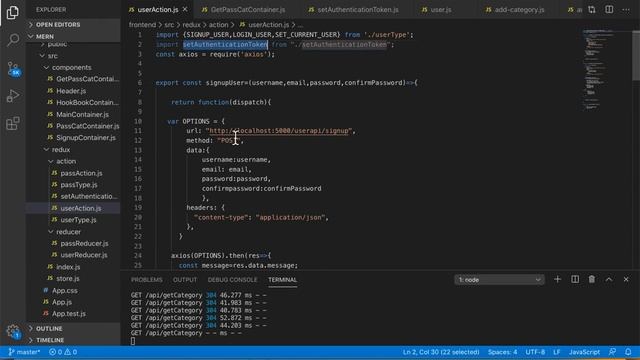Click the errors and warnings status indicator

(63, 352)
